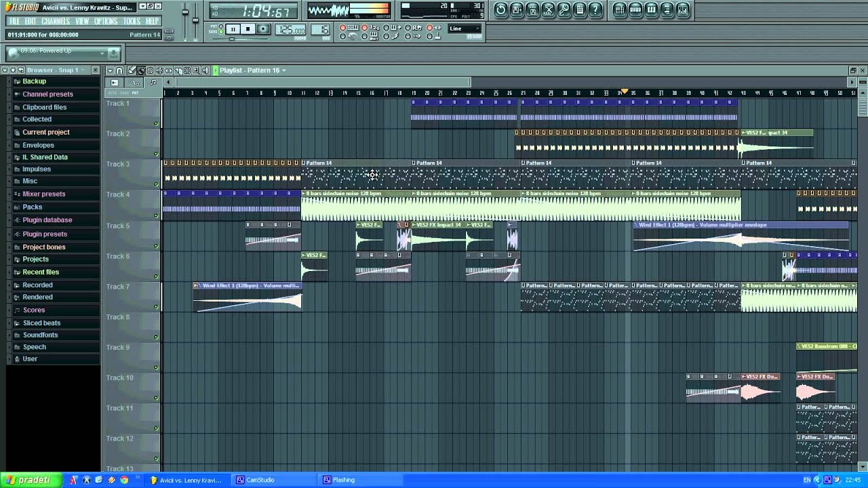Toggle the 3-2-1 recording countdown option
The width and height of the screenshot is (868, 488).
(x=365, y=28)
